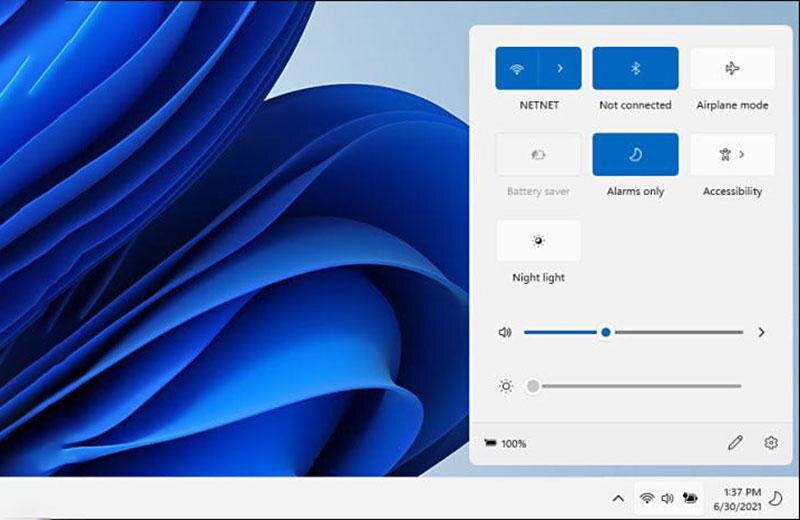This screenshot has width=800, height=520.
Task: Click the Night light label text
Action: 538,278
